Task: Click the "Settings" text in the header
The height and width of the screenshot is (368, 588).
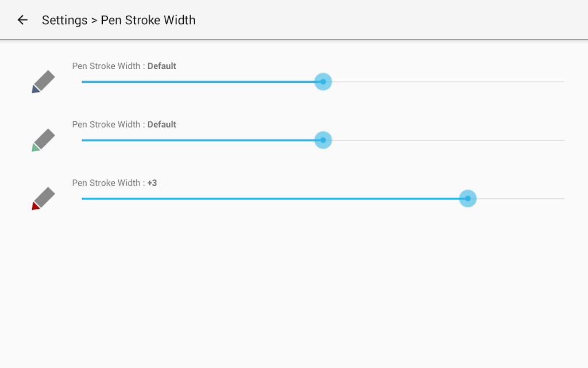Action: click(64, 20)
